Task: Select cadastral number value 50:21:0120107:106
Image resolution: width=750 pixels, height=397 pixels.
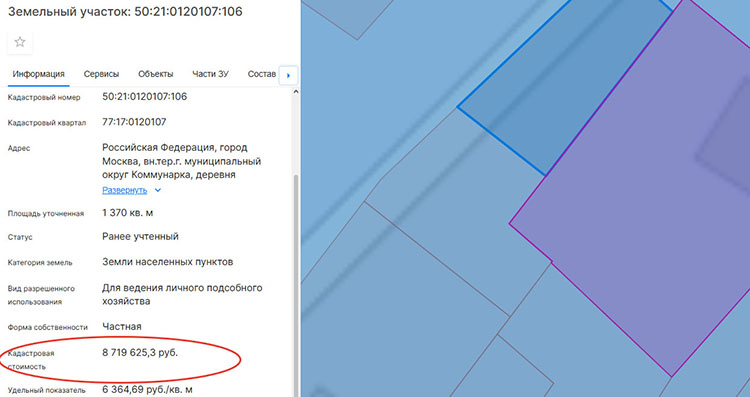Action: (144, 97)
